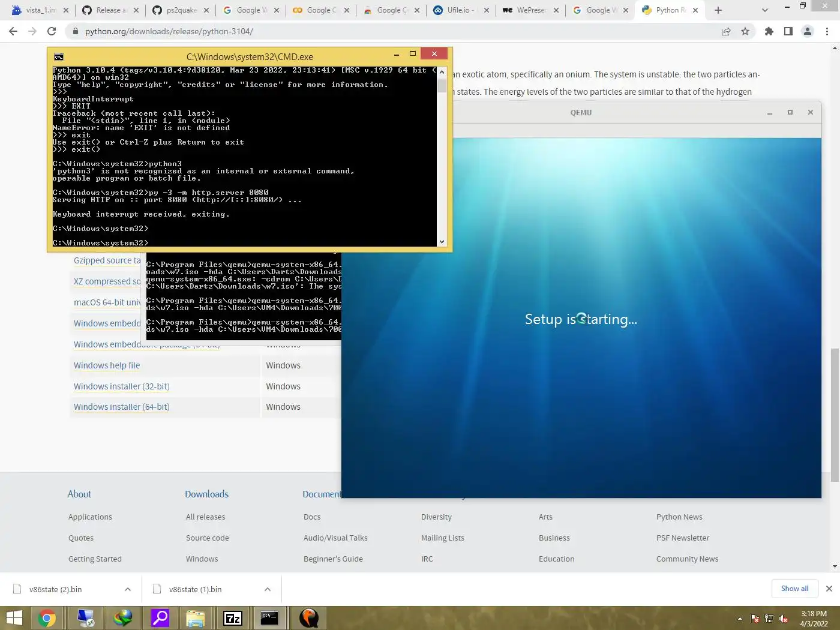Expand options chevron for v86state (2).bin
840x630 pixels.
[128, 589]
